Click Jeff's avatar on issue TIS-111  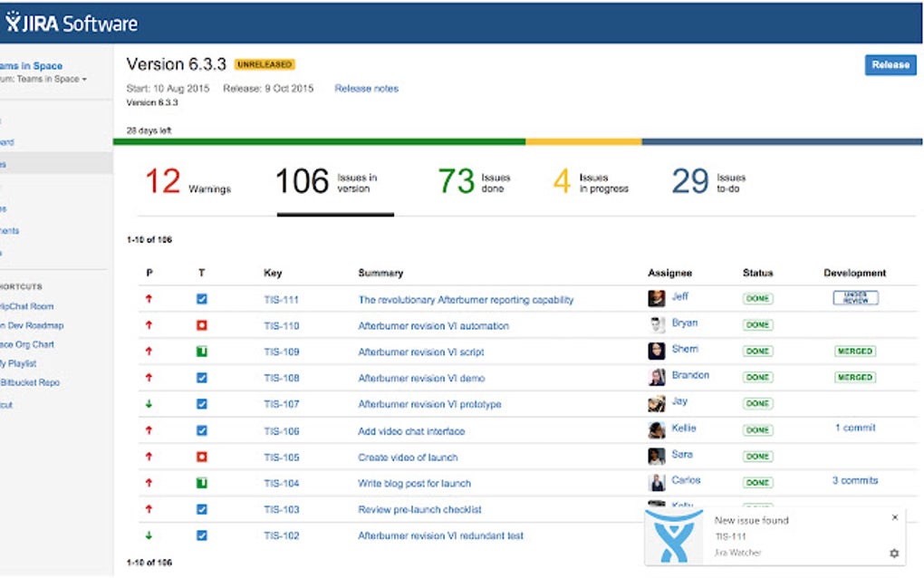[657, 298]
